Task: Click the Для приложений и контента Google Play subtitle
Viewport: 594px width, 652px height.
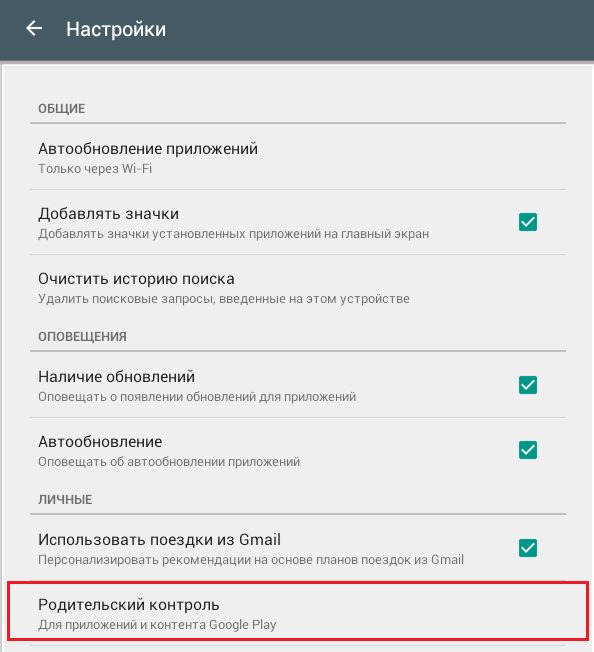Action: [157, 625]
